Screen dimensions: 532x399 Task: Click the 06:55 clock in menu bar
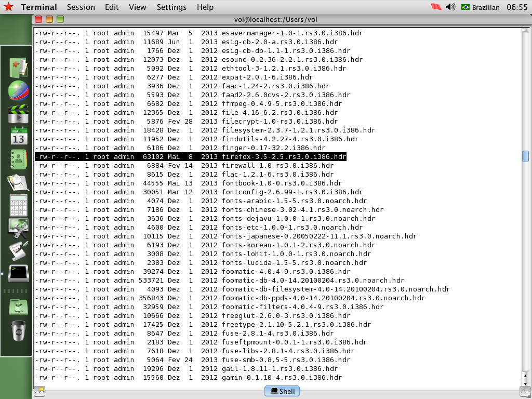pyautogui.click(x=517, y=7)
